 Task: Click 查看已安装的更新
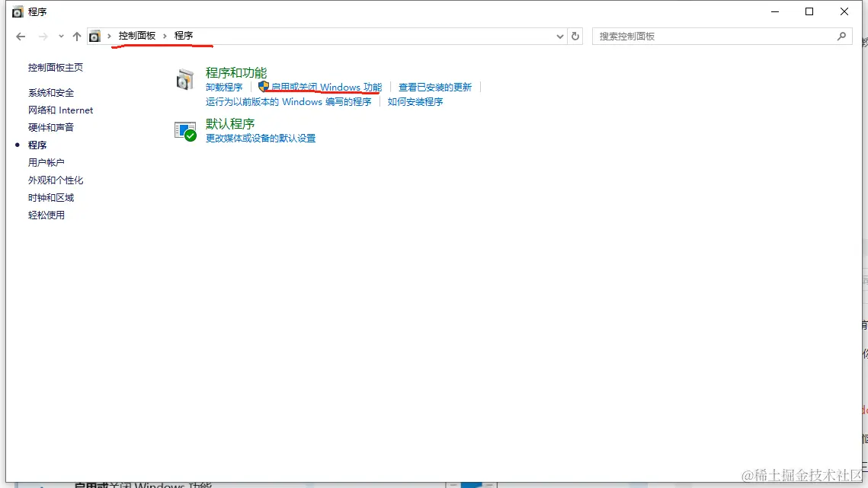tap(434, 88)
